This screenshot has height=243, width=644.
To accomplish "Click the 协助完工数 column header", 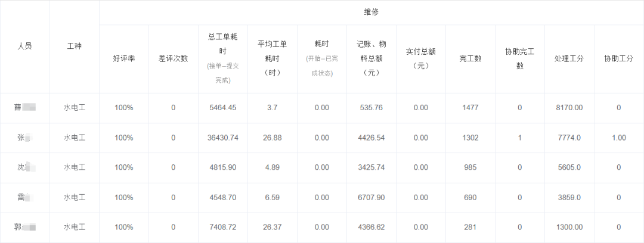I will 519,58.
